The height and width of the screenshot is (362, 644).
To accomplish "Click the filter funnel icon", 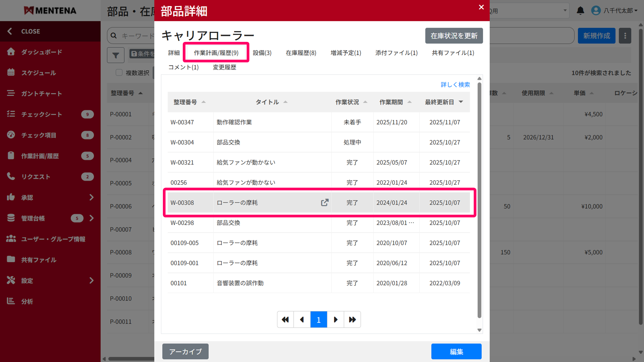I will [116, 55].
